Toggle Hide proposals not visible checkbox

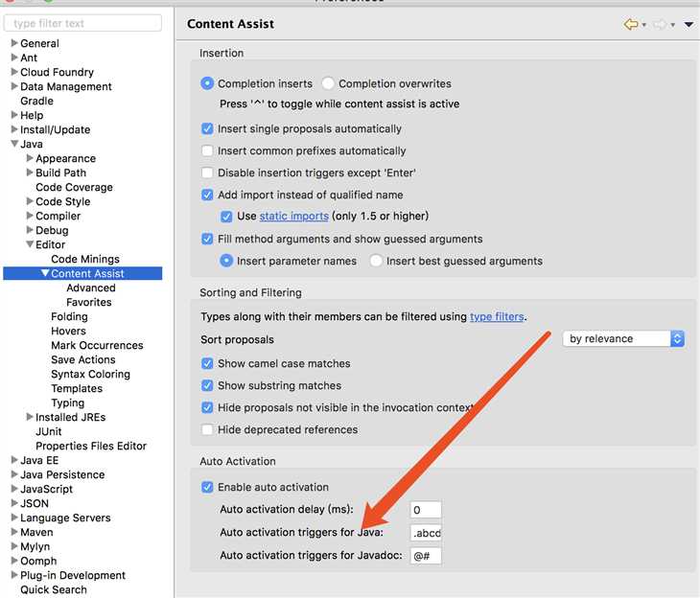tap(207, 407)
